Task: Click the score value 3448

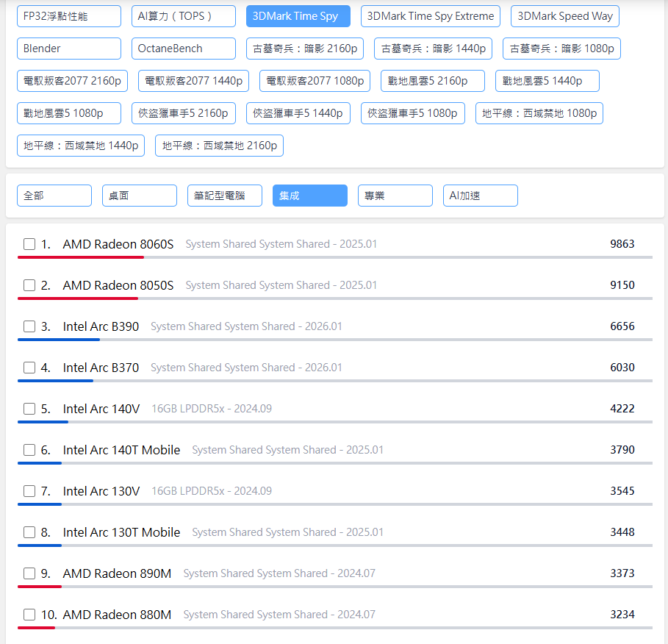Action: [x=622, y=532]
